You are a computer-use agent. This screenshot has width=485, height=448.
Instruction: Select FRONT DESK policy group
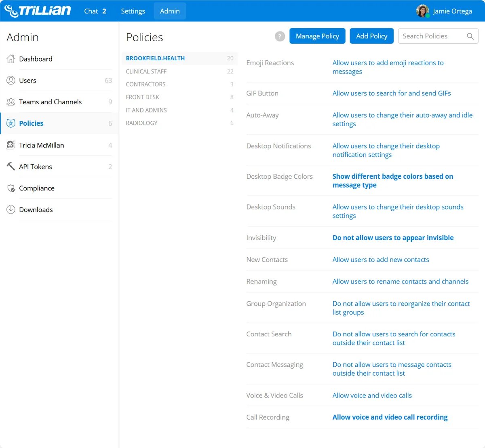179,97
